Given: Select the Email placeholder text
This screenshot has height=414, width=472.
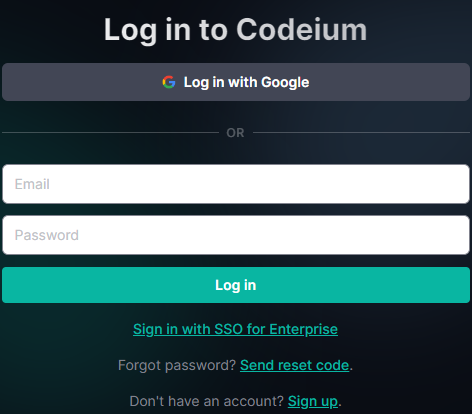Looking at the screenshot, I should point(32,184).
